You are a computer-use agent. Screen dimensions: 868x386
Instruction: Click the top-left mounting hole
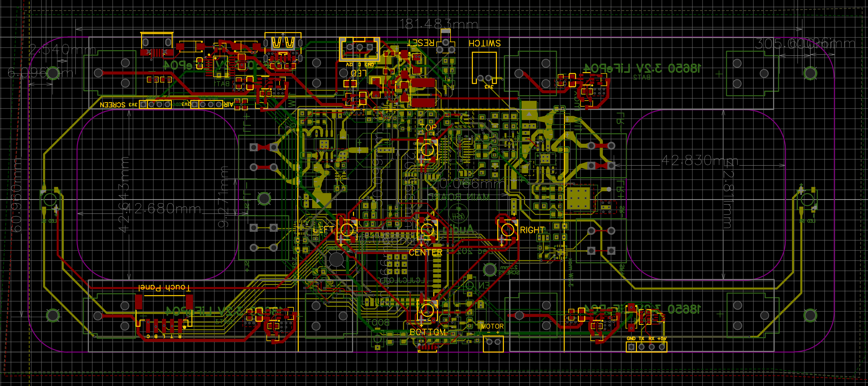[53, 73]
